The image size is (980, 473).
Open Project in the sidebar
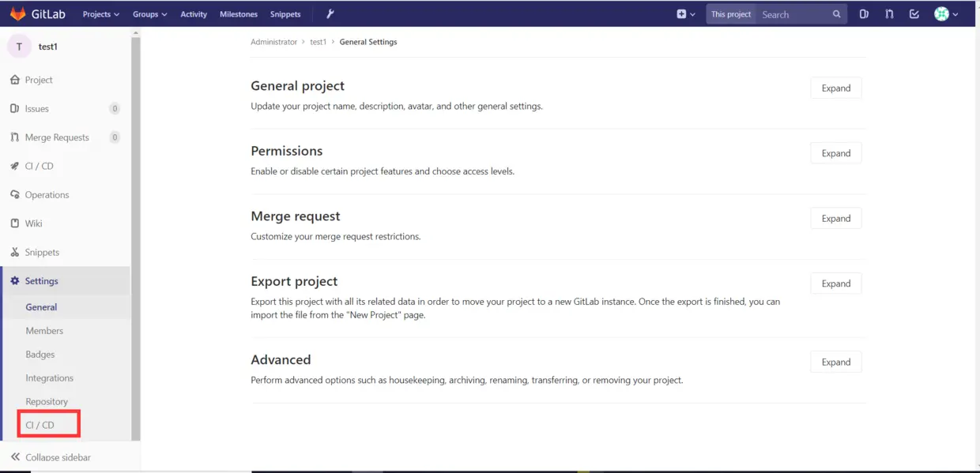(x=39, y=80)
